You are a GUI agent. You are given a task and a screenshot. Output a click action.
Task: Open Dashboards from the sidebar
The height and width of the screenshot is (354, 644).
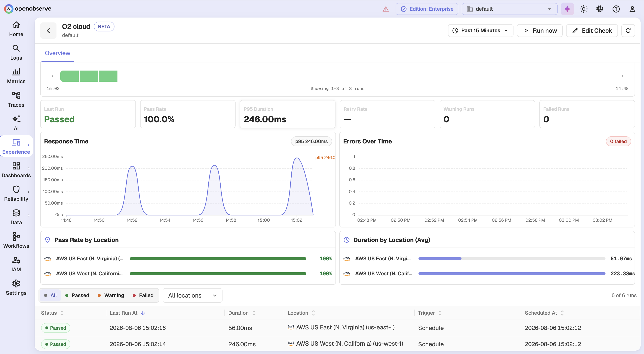pyautogui.click(x=16, y=170)
